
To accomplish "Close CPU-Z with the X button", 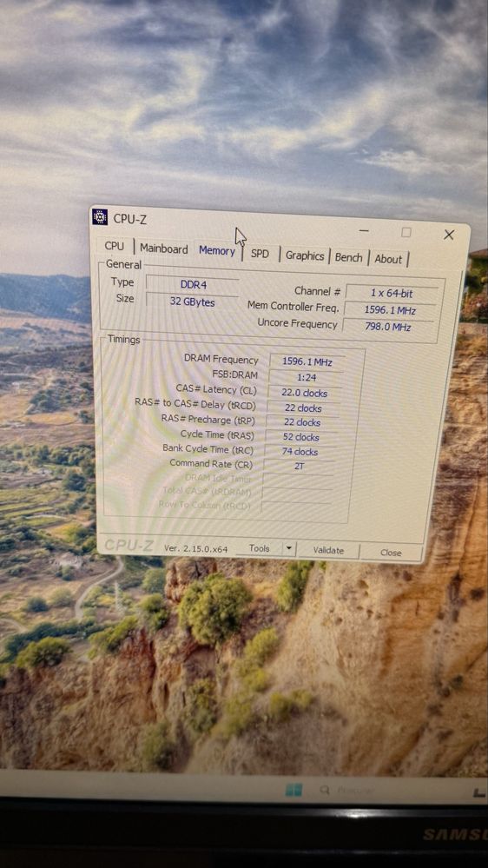I will pos(449,235).
